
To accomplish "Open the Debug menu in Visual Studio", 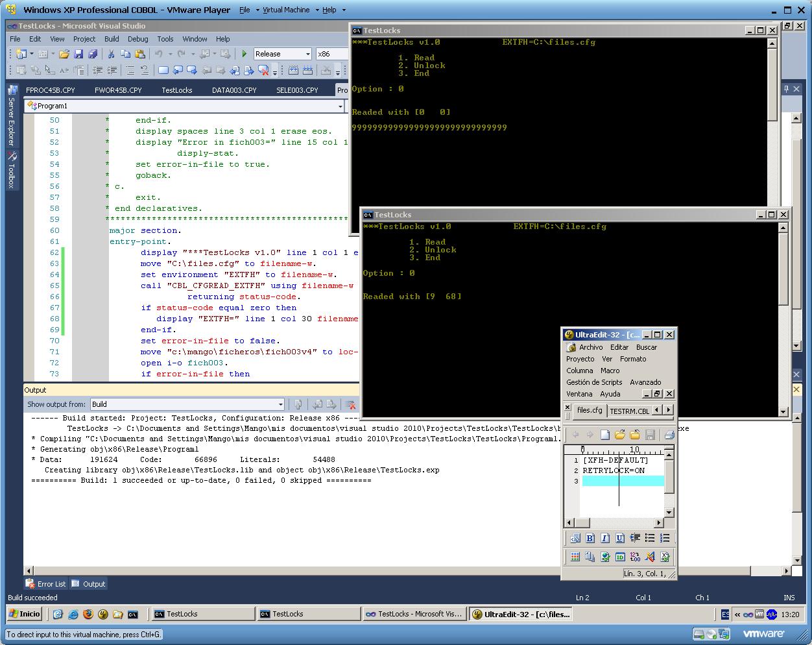I will click(137, 39).
